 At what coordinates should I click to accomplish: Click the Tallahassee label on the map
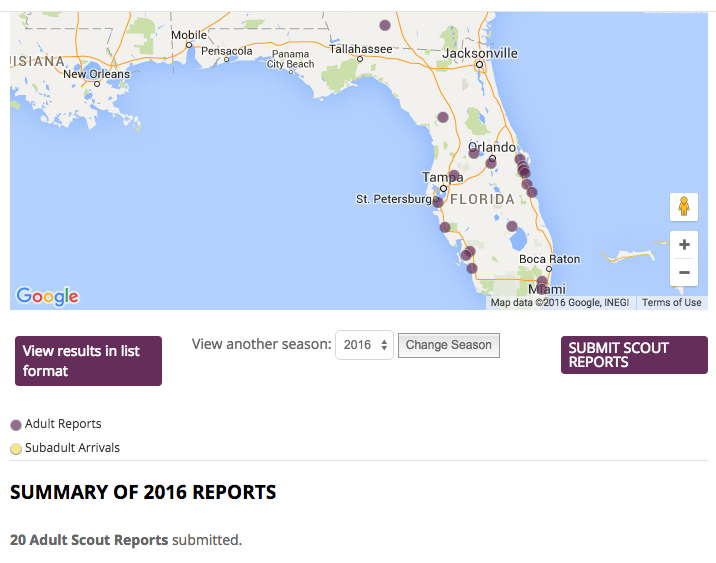point(361,49)
